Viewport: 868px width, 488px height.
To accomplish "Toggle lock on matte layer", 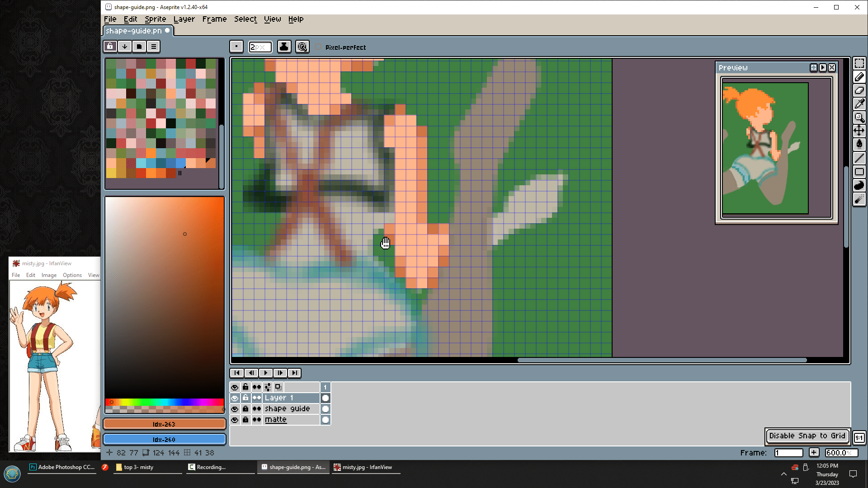I will (x=245, y=420).
